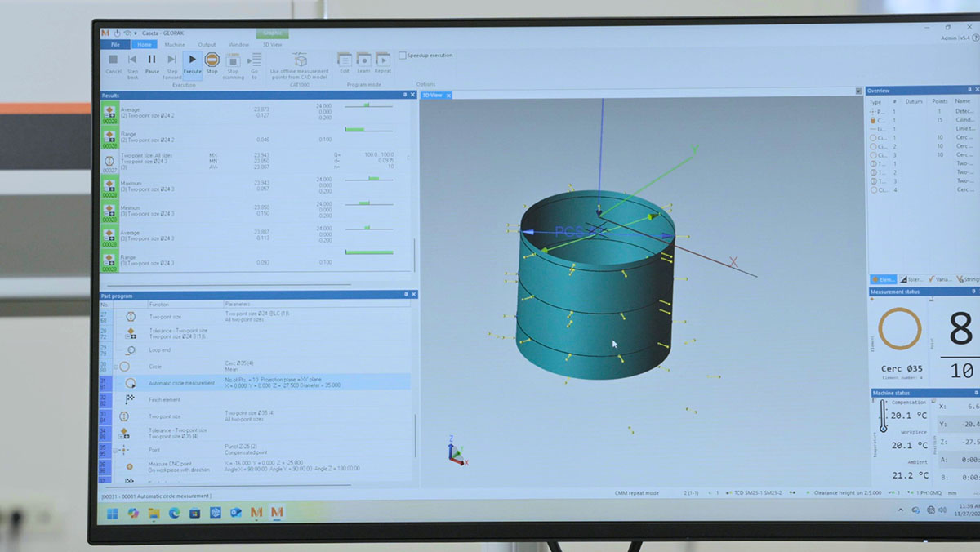
Task: Click the Pause execution icon
Action: [x=151, y=58]
